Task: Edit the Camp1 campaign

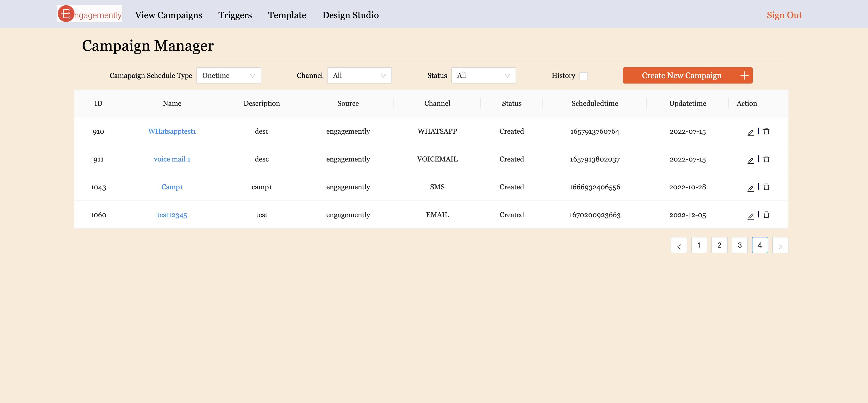Action: (750, 188)
